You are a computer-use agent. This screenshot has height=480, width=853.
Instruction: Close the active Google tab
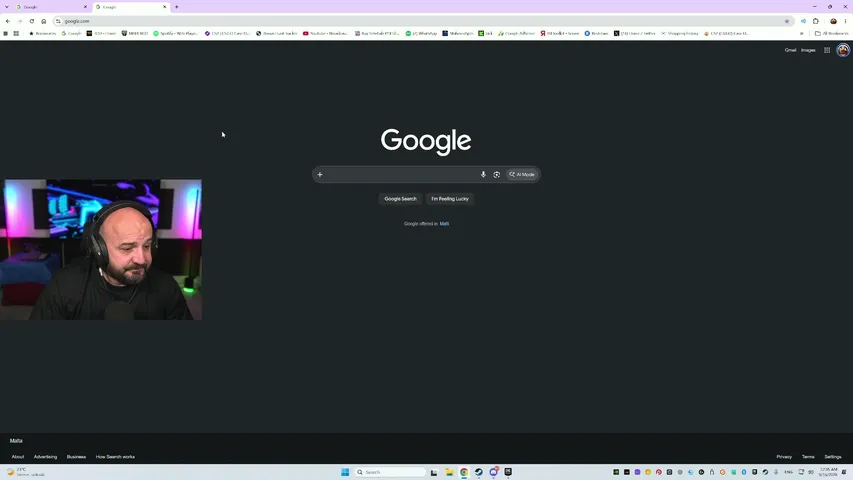(164, 7)
